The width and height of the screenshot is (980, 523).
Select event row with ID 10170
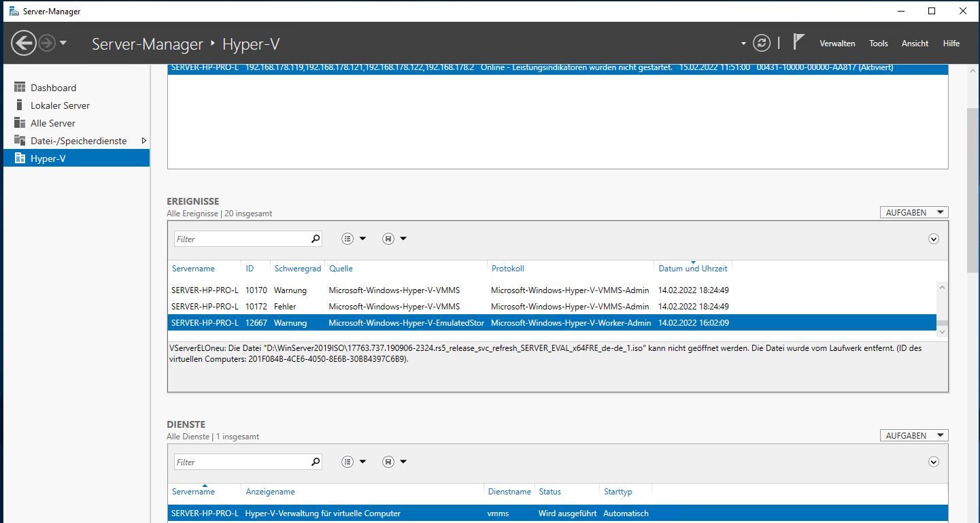pos(552,290)
